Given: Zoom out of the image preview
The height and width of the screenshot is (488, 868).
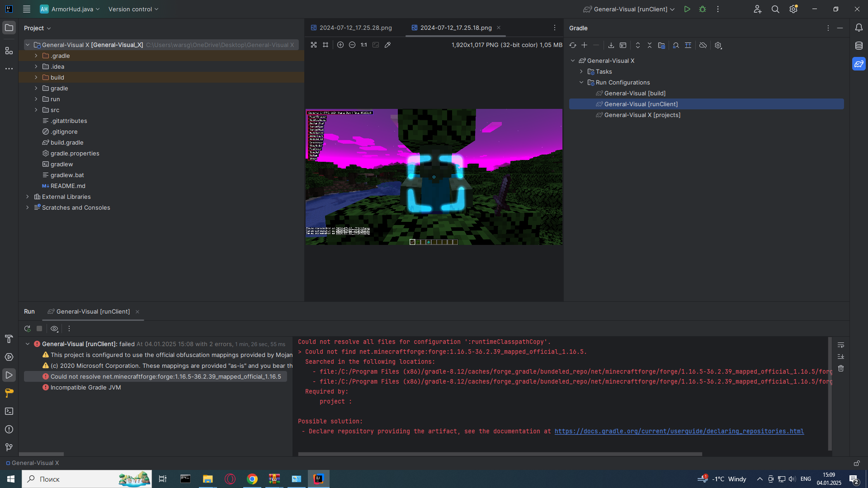Looking at the screenshot, I should (352, 45).
